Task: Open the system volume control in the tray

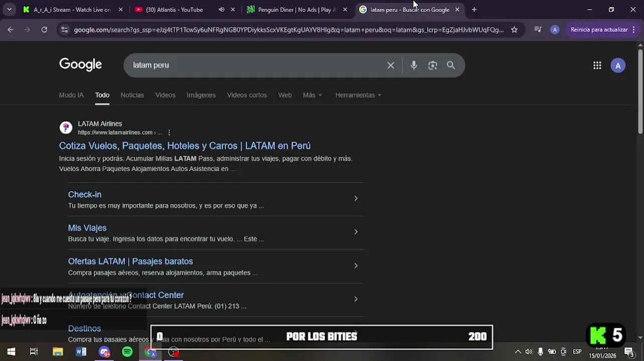Action: point(529,351)
